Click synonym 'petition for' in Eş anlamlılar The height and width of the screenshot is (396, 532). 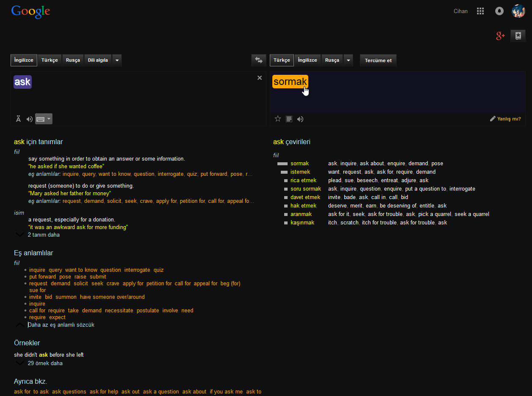[x=159, y=284]
